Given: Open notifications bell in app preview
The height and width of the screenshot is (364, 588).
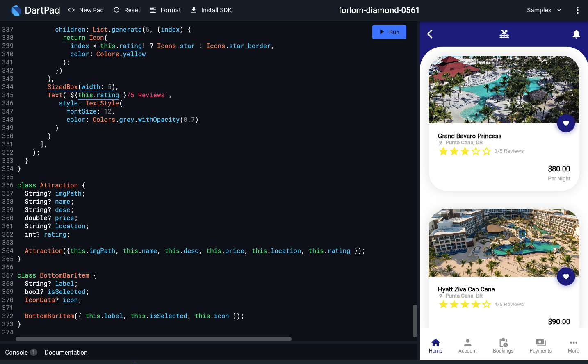Looking at the screenshot, I should (x=576, y=34).
